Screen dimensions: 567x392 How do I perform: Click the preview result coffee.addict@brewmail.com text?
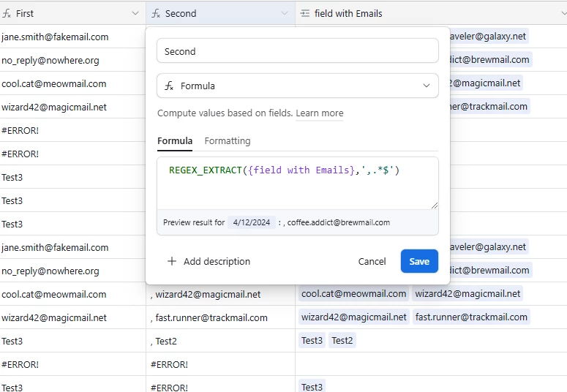click(339, 222)
